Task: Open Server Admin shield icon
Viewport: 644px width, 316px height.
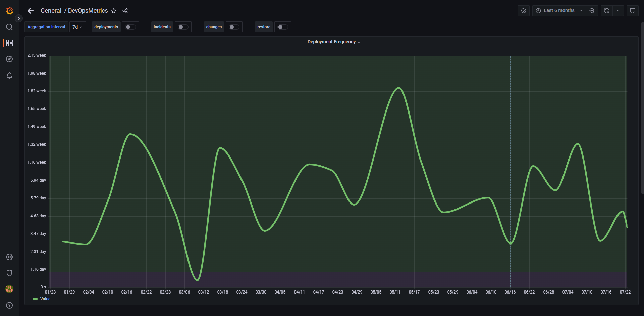Action: coord(9,273)
